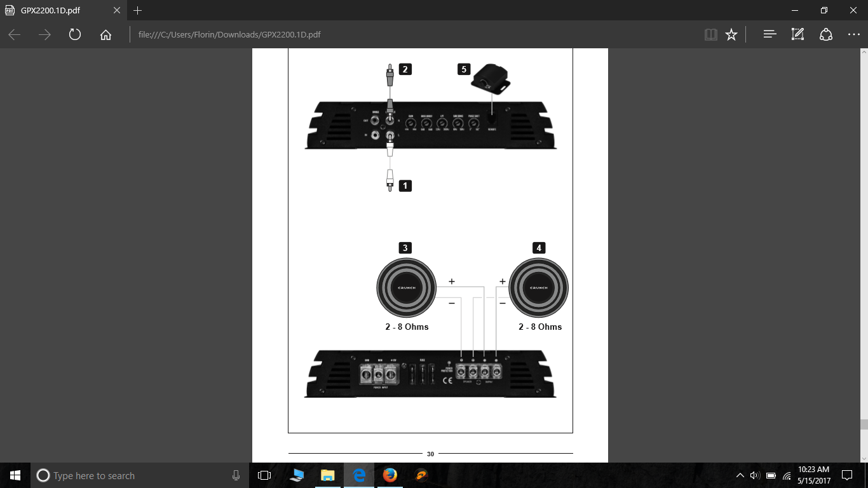Add this PDF to favorites with the star
The height and width of the screenshot is (488, 868).
(x=731, y=34)
